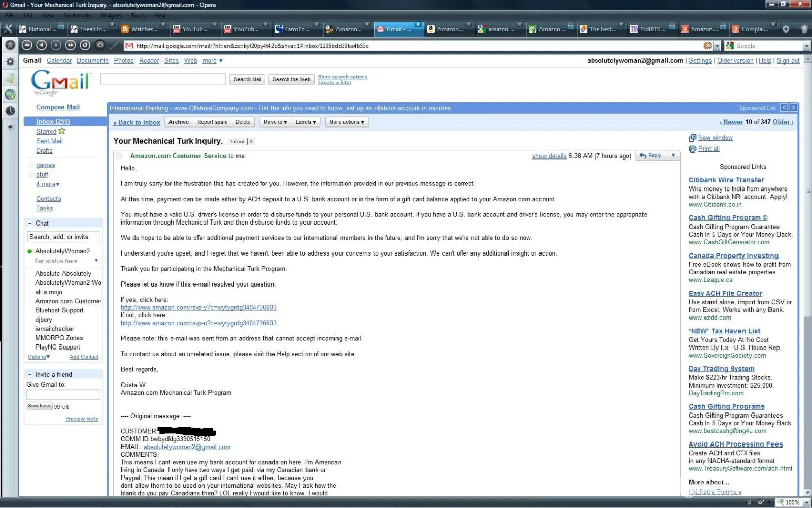Switch to the TidBITS tab
Viewport: 812px width, 508px height.
click(x=652, y=29)
